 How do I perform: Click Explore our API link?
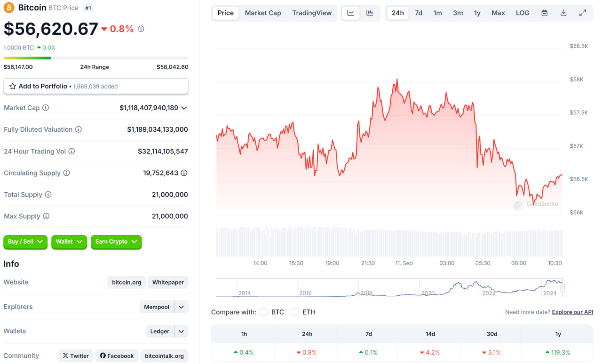572,312
